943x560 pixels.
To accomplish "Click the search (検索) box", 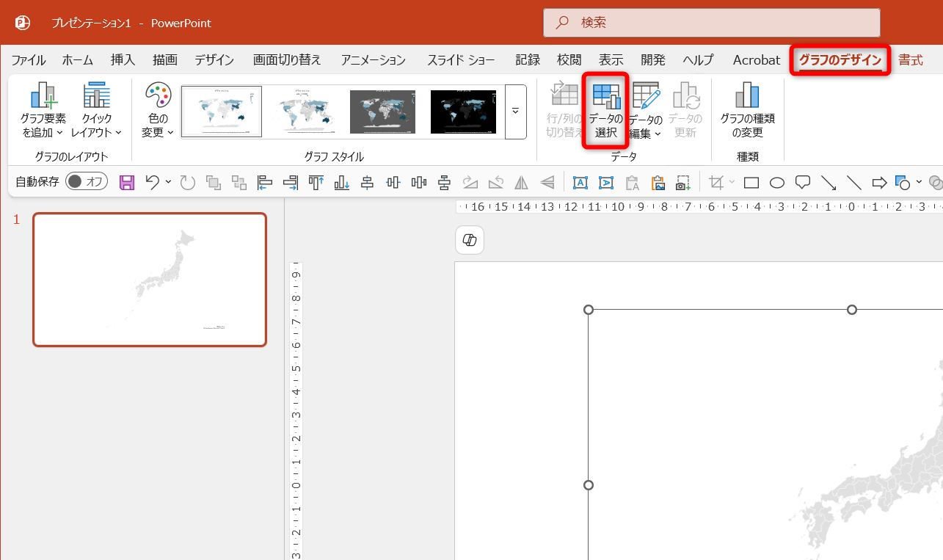I will [711, 23].
